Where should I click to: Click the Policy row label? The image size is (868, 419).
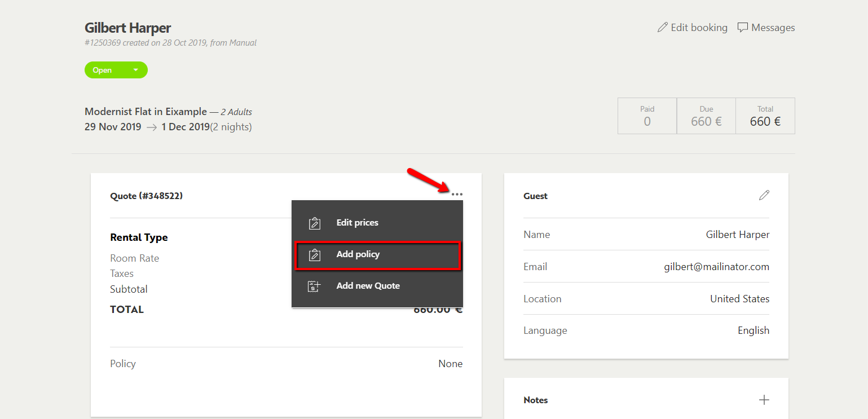pos(123,364)
